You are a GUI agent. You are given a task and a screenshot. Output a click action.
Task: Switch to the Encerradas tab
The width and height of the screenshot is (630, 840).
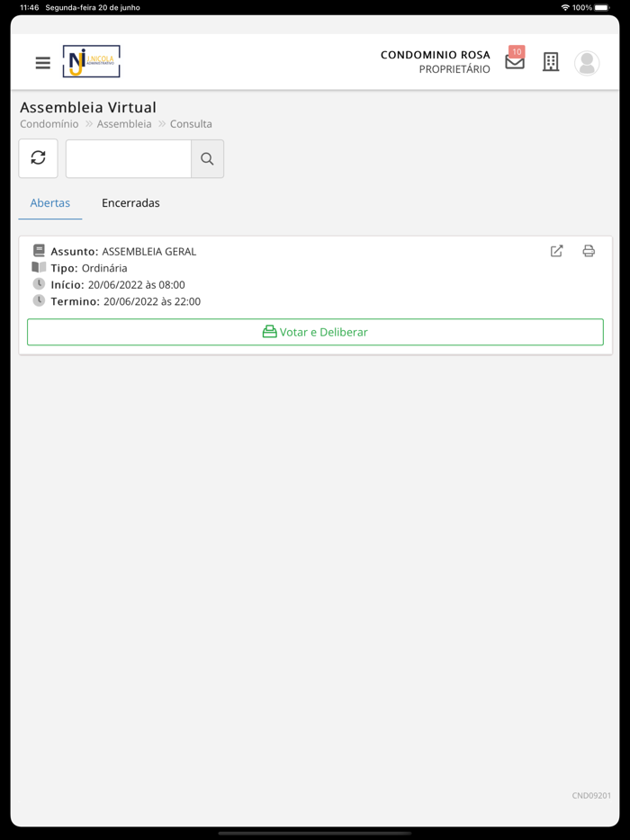130,203
